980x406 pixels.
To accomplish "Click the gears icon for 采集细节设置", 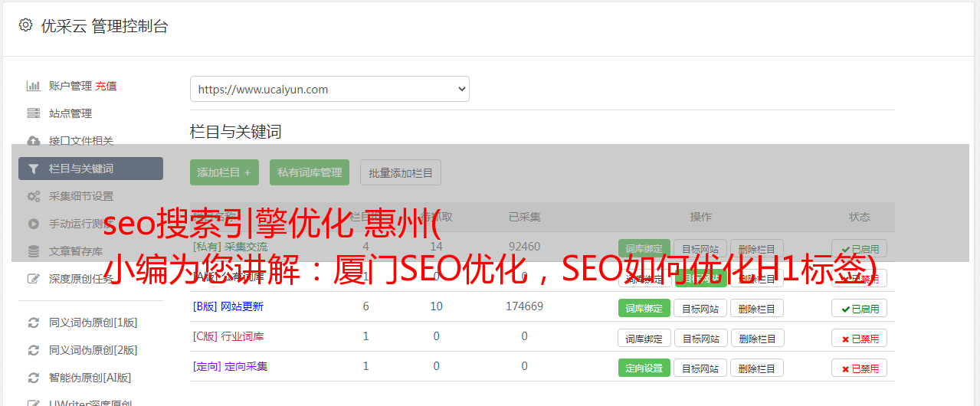I will (33, 196).
